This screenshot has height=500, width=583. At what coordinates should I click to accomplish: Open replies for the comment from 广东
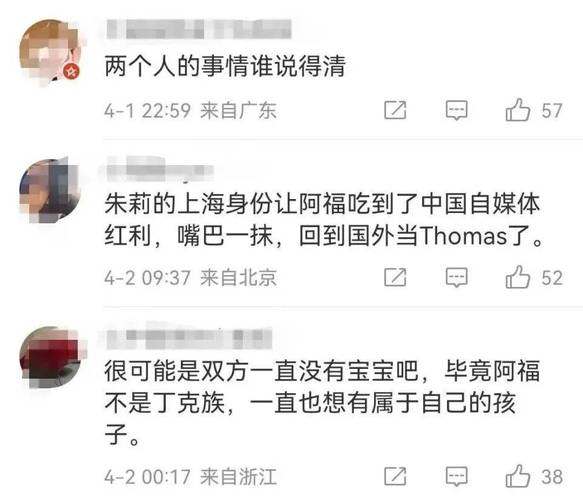tap(457, 110)
